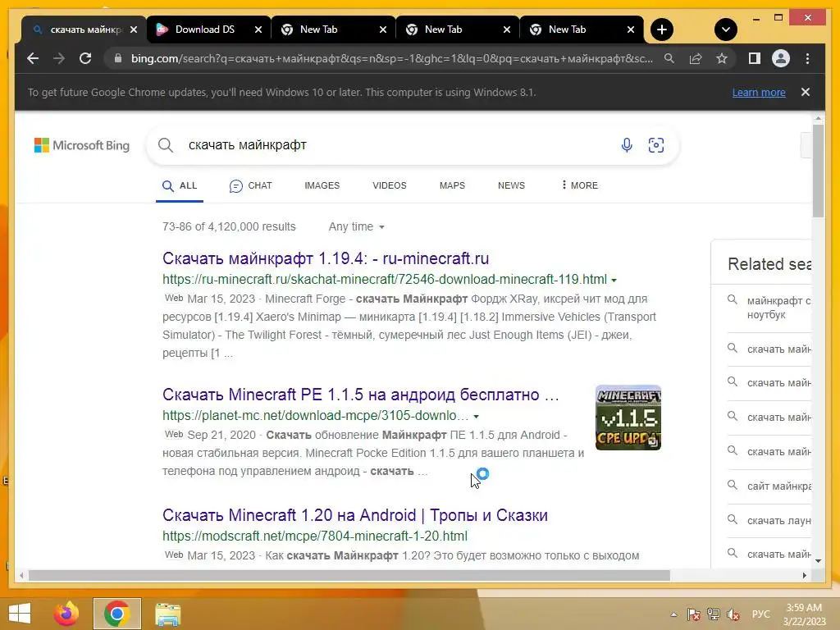Image resolution: width=840 pixels, height=630 pixels.
Task: Expand arrow next to planet-mc.net URL
Action: pos(476,416)
